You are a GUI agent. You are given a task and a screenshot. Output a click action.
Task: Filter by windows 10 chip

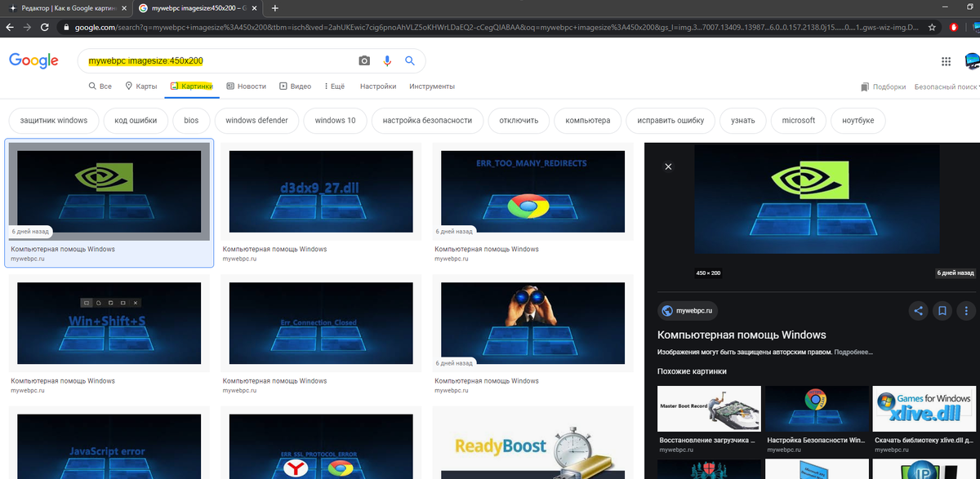pyautogui.click(x=336, y=121)
